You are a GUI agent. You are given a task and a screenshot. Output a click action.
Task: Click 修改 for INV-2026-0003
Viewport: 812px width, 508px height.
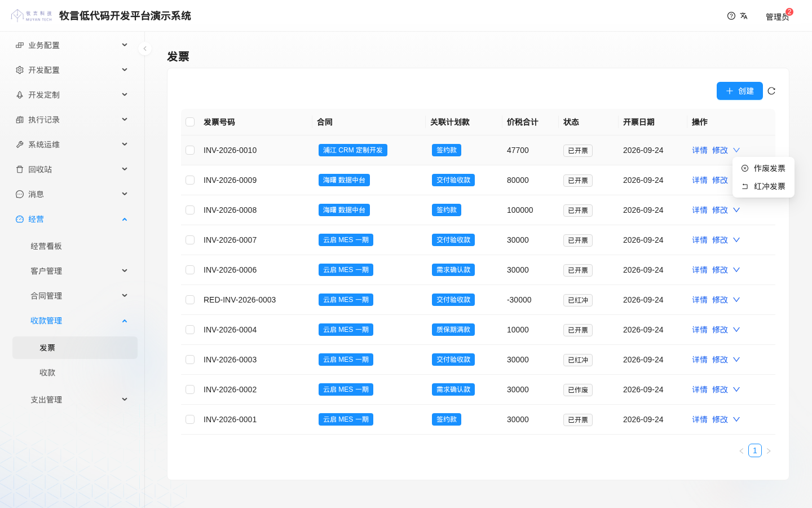720,360
